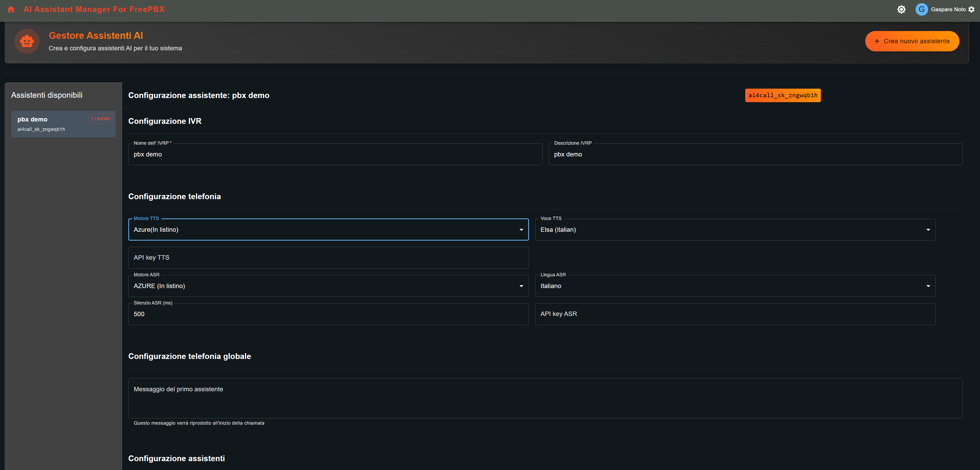This screenshot has height=470, width=980.
Task: Click into Silenzio ASR (ms) field
Action: pos(329,314)
